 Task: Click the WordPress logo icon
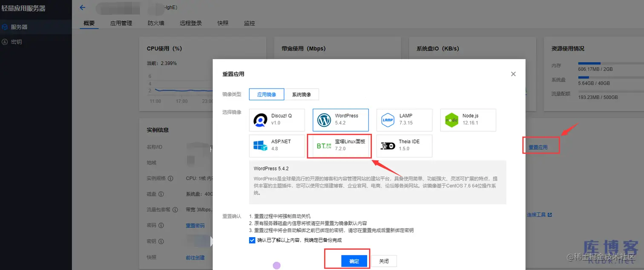324,120
